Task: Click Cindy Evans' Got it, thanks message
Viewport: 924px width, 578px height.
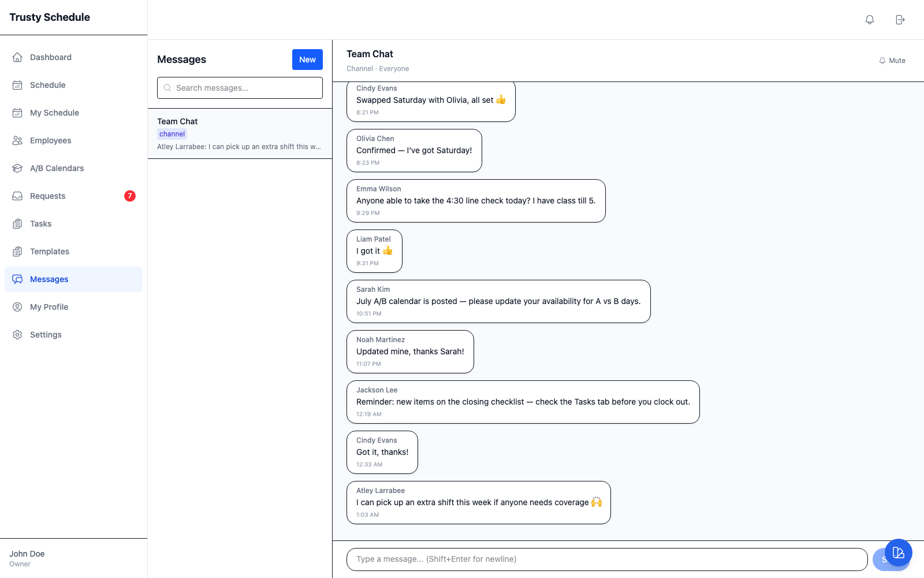Action: 382,452
